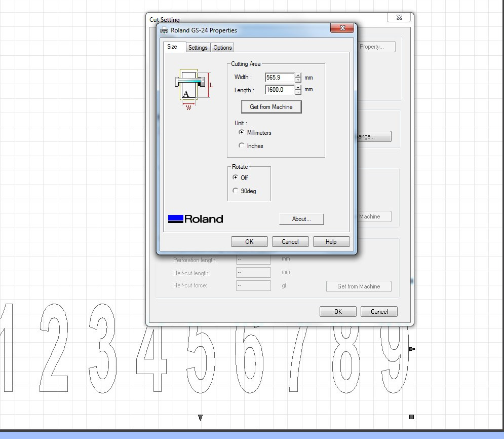
Task: Close the Cut Setting window
Action: (x=399, y=17)
